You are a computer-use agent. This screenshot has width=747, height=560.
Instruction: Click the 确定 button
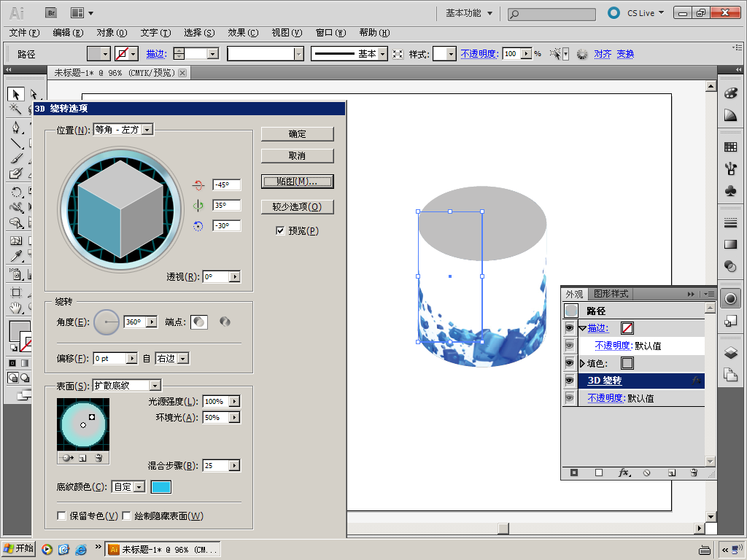coord(297,134)
